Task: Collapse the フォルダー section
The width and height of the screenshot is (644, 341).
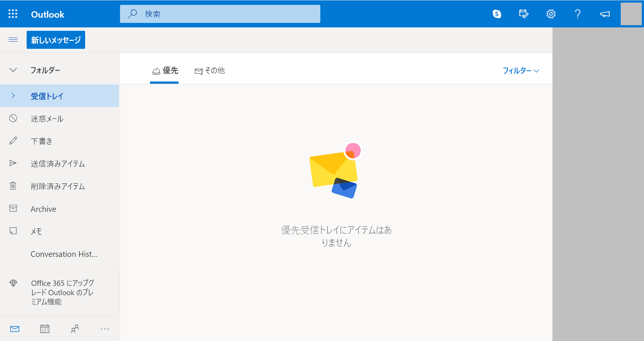Action: 13,70
